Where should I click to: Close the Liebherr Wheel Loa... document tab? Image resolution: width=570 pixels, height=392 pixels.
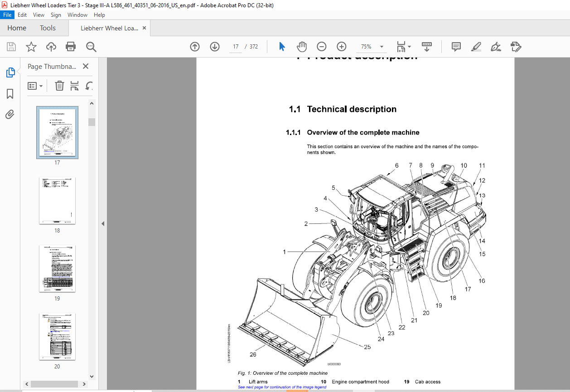[144, 28]
